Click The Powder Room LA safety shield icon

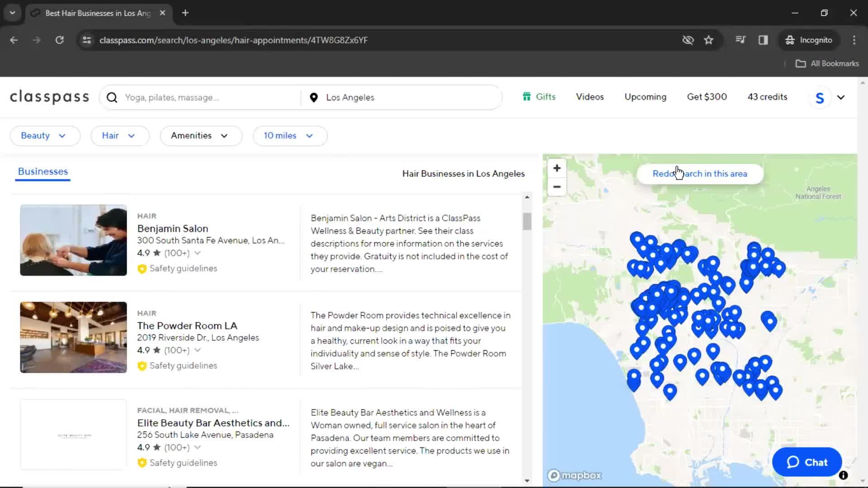(142, 366)
